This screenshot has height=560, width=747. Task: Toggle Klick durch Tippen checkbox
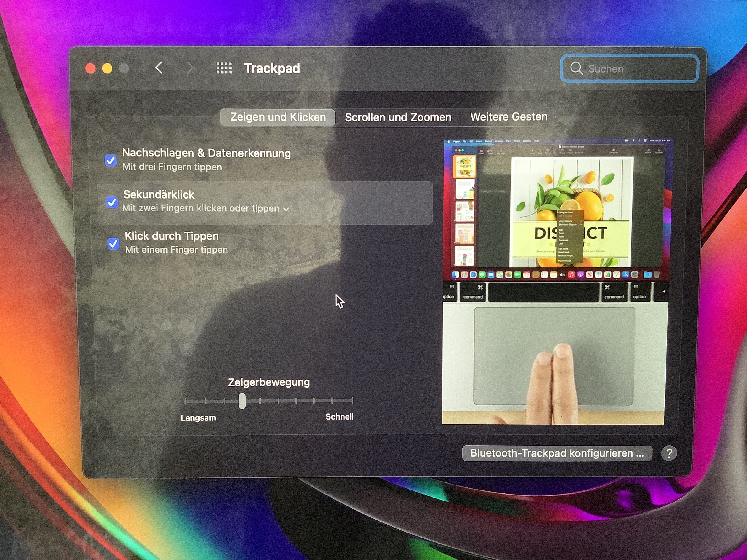point(113,243)
